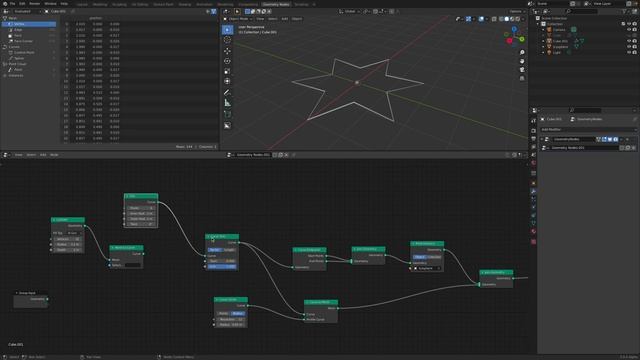Select the Scale tool in viewport toolbar
Screen dimensions: 640x360
click(x=227, y=71)
